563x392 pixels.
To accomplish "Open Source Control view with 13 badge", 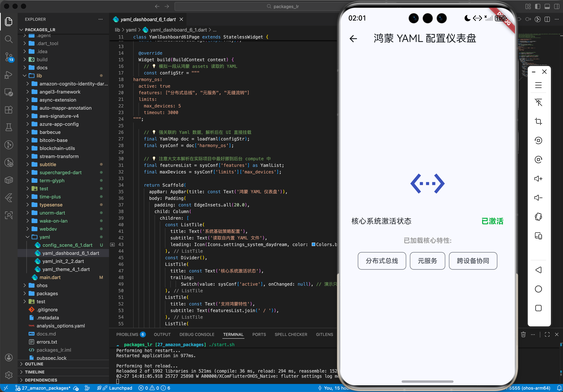I will pos(9,57).
